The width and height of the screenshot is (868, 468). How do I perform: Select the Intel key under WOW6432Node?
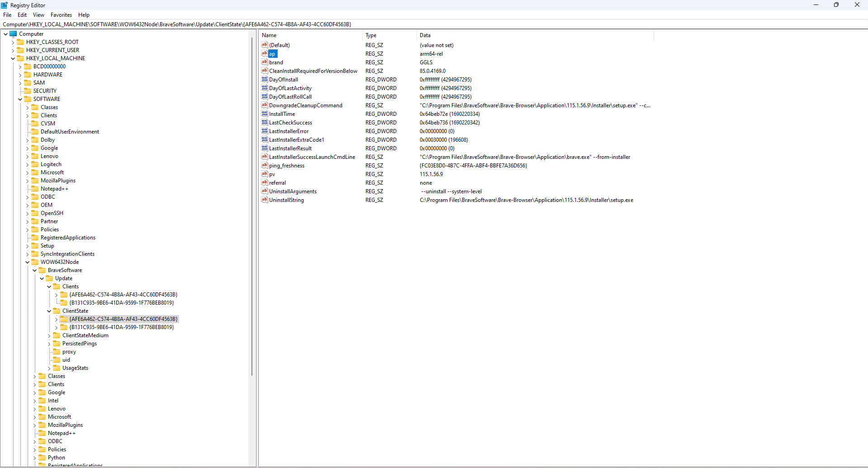pos(53,401)
